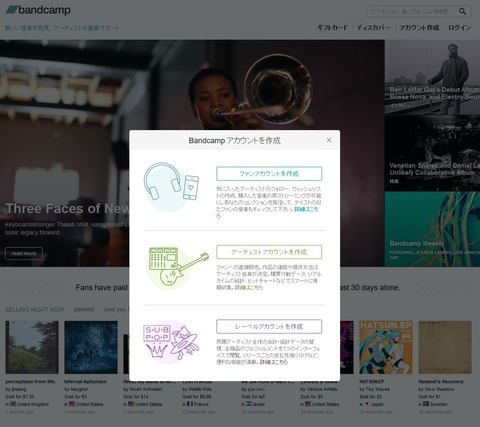Click the Bandcamp logo
480x427 pixels.
pyautogui.click(x=38, y=10)
